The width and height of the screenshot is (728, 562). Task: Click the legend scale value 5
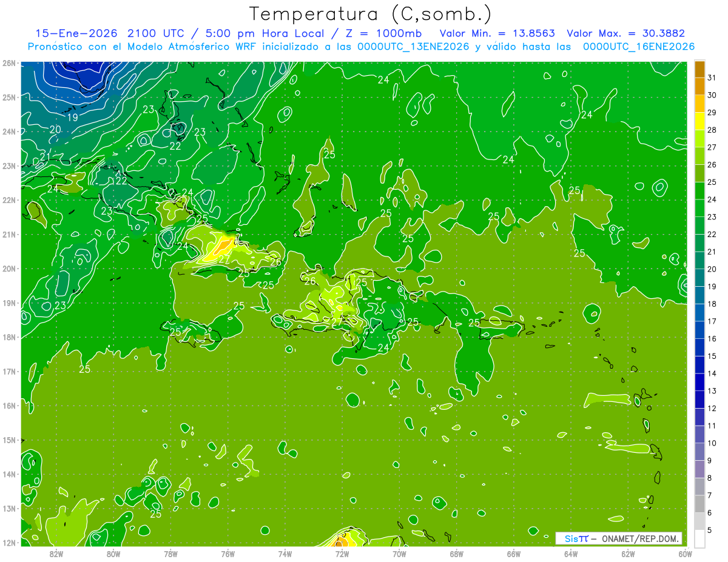click(710, 530)
